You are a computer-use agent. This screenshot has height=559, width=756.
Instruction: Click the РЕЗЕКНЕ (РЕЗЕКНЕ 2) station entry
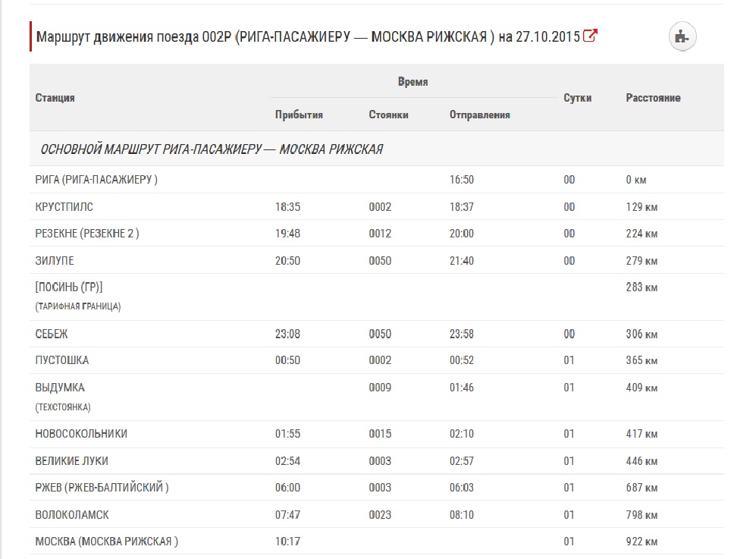(87, 234)
